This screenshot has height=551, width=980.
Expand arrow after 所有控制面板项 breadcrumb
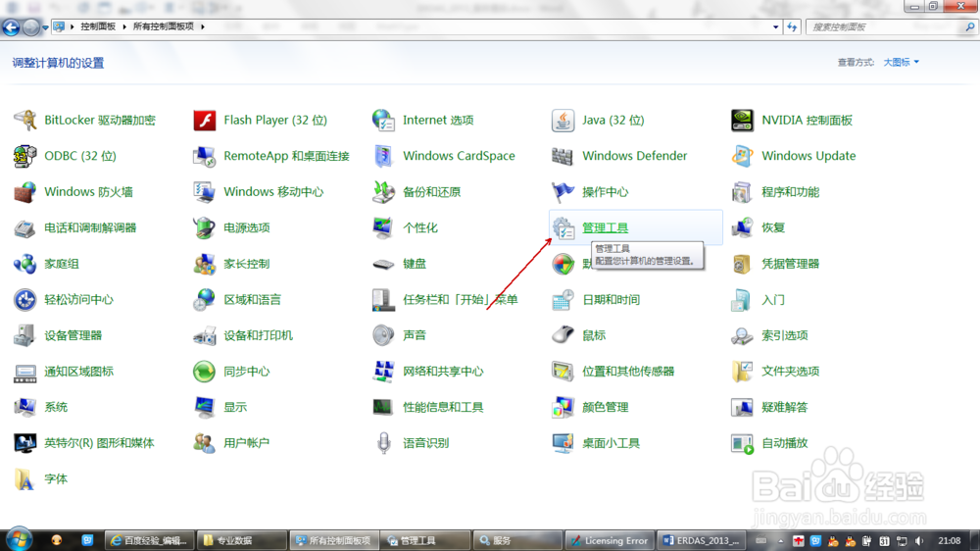pos(203,26)
